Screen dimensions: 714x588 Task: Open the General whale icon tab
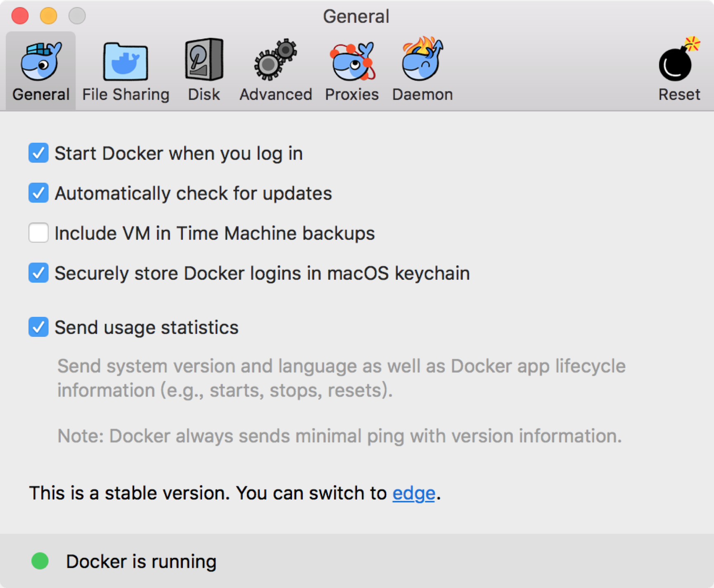click(41, 61)
